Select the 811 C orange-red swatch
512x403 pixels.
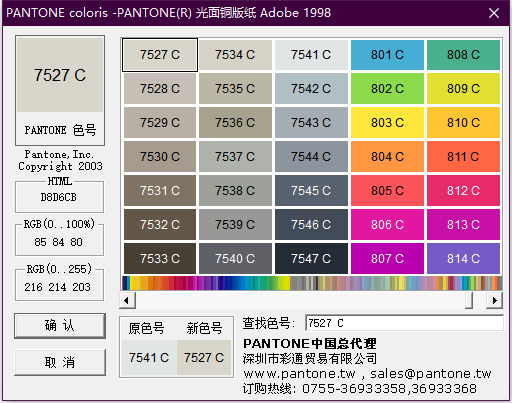[463, 156]
